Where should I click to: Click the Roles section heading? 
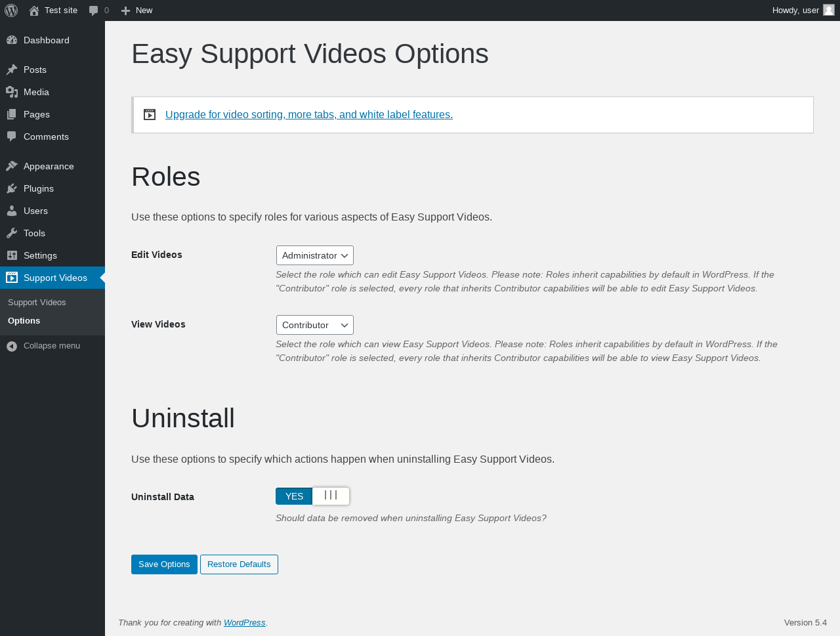click(x=166, y=177)
